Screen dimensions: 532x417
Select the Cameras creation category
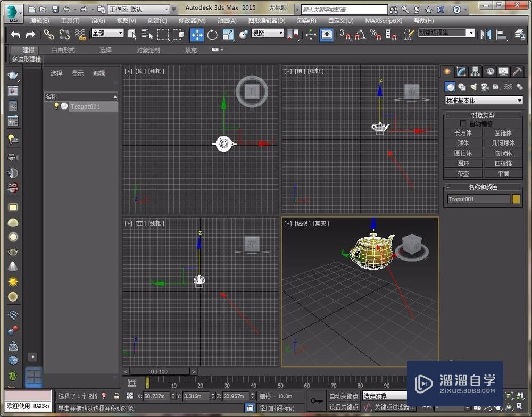485,87
